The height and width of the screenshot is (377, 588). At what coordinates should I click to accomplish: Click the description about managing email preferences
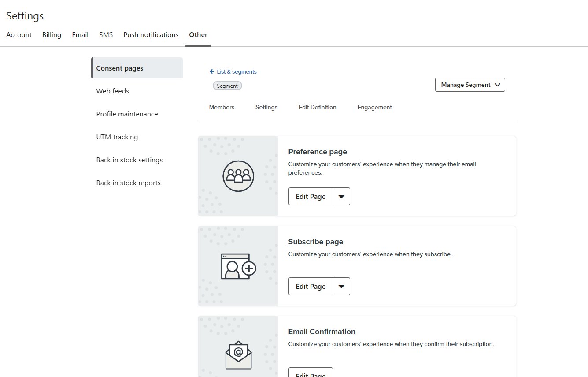point(382,168)
